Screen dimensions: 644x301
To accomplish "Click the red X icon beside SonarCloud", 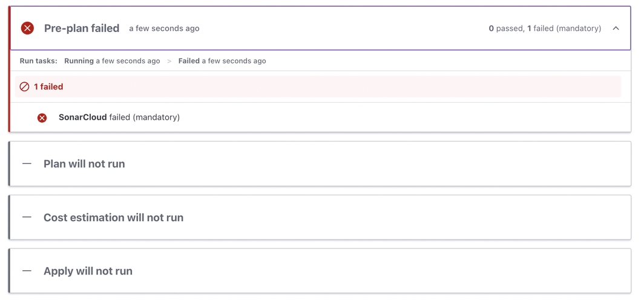I will [x=42, y=118].
